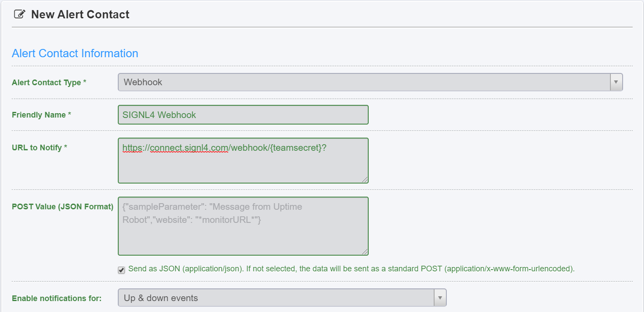Focus the Friendly Name input field
Image resolution: width=644 pixels, height=312 pixels.
point(243,115)
